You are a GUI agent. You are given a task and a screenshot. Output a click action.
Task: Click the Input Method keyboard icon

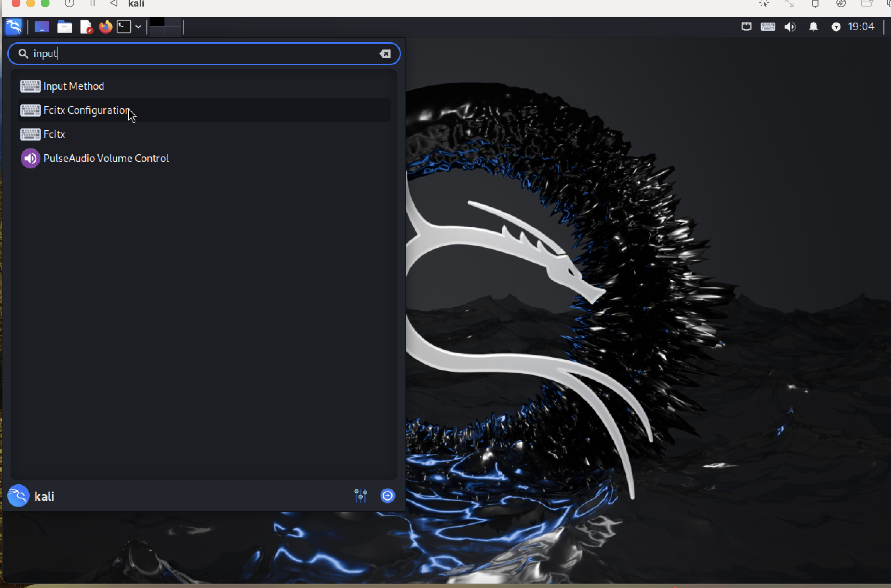coord(30,86)
